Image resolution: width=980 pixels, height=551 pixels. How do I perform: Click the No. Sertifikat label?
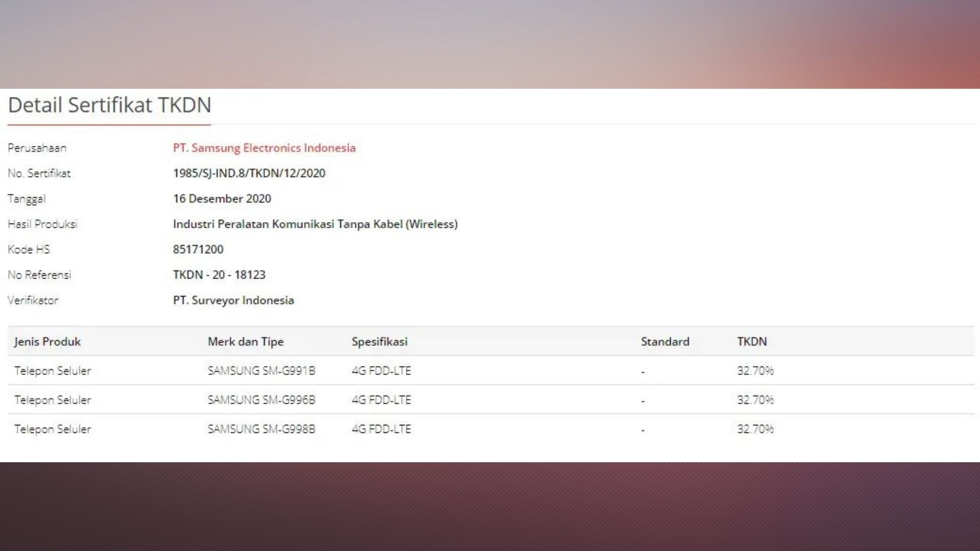(39, 173)
